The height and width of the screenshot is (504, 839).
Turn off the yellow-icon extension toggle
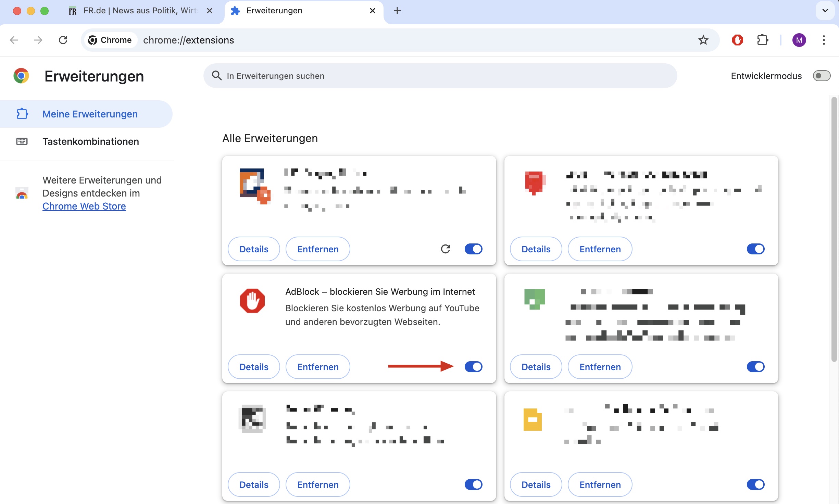pyautogui.click(x=755, y=484)
